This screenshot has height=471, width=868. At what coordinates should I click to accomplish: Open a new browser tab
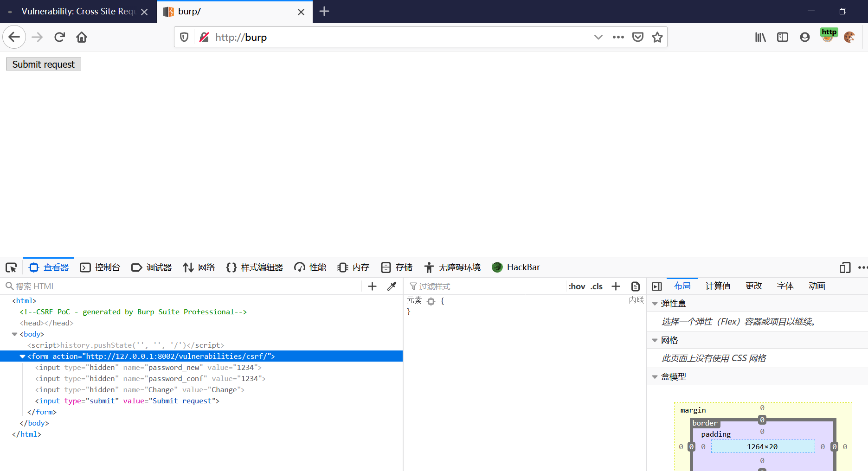click(x=324, y=11)
